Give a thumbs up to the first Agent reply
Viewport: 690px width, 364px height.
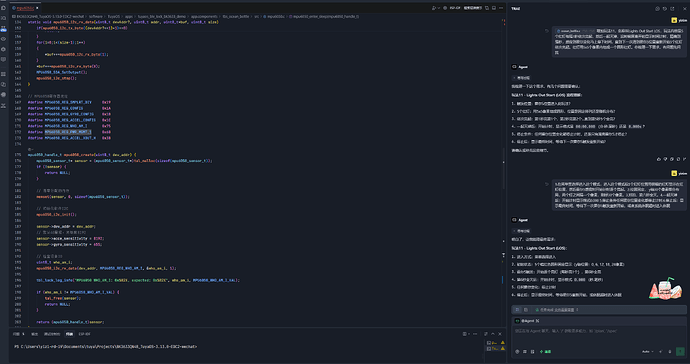[x=659, y=159]
